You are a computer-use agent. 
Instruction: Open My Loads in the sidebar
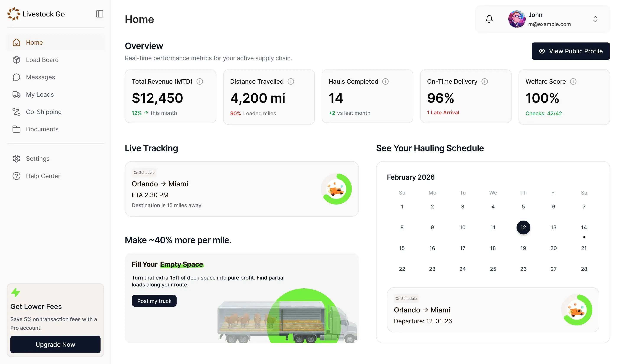click(x=55, y=94)
